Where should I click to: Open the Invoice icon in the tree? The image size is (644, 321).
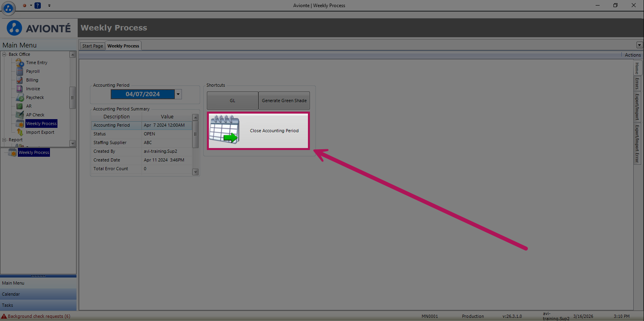click(20, 89)
